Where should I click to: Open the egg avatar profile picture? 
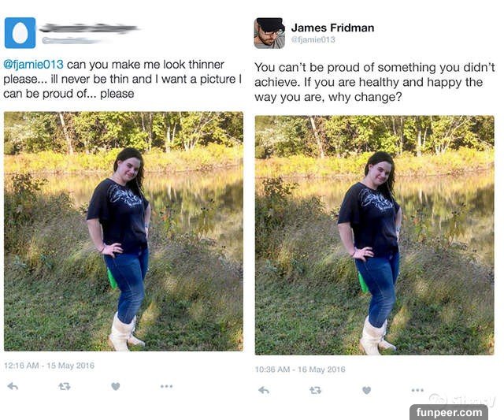(x=20, y=33)
